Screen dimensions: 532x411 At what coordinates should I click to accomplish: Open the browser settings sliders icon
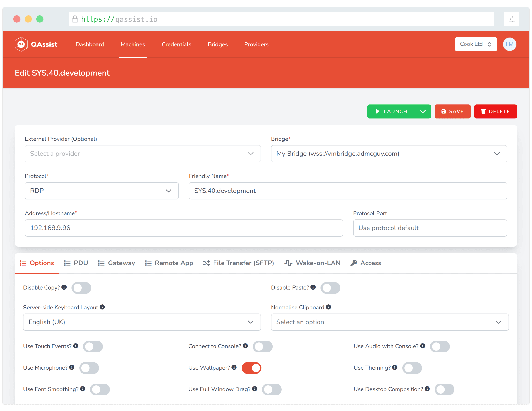click(511, 19)
